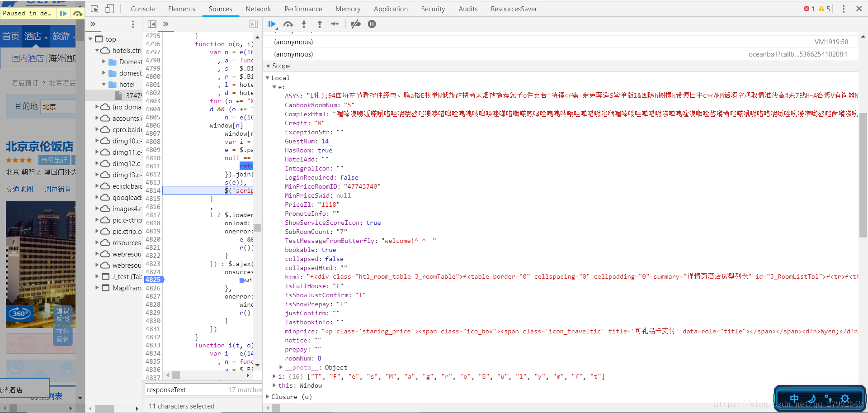Collapse the Scope section

coord(268,66)
